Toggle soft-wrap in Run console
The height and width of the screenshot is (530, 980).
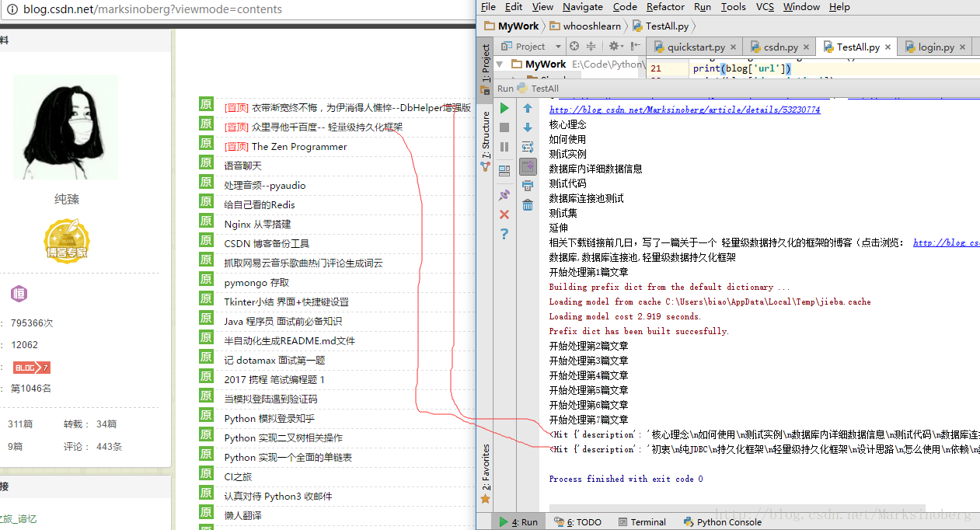[x=528, y=147]
